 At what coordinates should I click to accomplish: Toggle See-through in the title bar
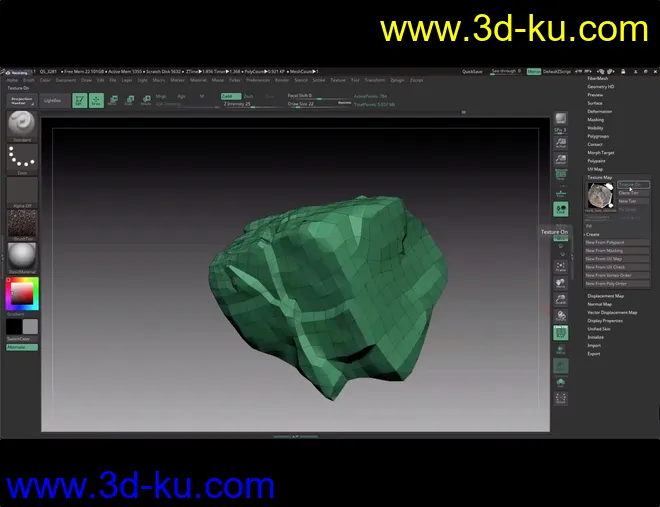(506, 71)
